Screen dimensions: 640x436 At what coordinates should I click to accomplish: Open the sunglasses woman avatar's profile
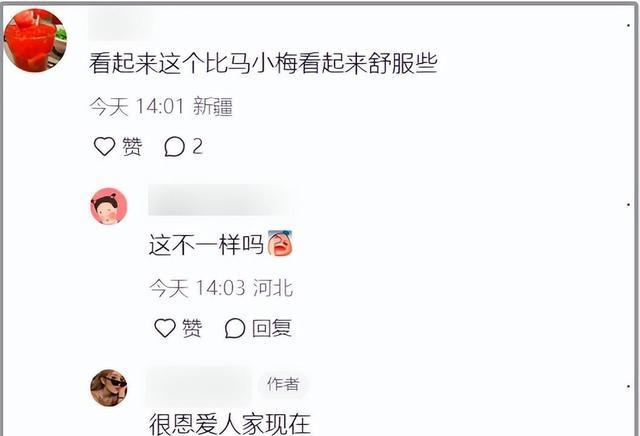pyautogui.click(x=109, y=388)
